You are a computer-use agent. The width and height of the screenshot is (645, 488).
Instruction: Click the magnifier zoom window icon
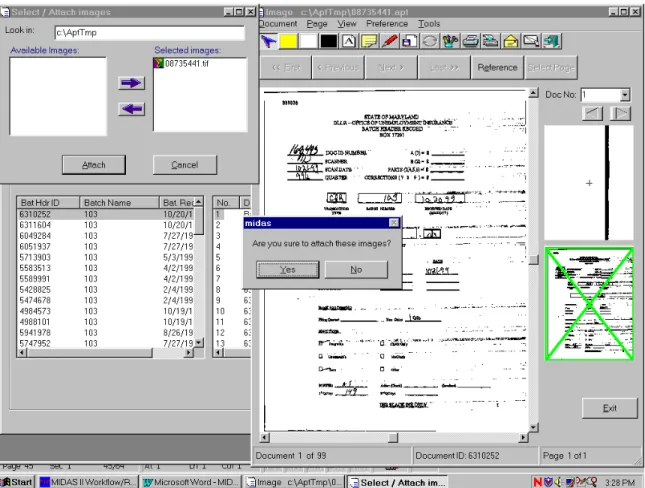coord(531,41)
